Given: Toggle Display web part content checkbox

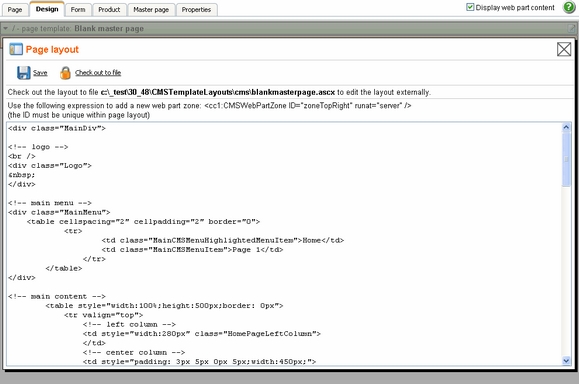Looking at the screenshot, I should coord(470,7).
